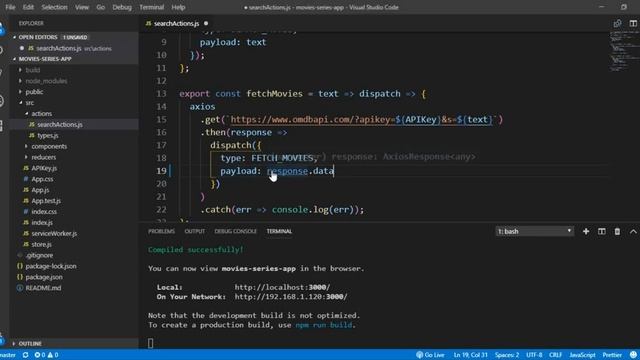The width and height of the screenshot is (640, 360).
Task: Open index.css file
Action: [x=44, y=211]
